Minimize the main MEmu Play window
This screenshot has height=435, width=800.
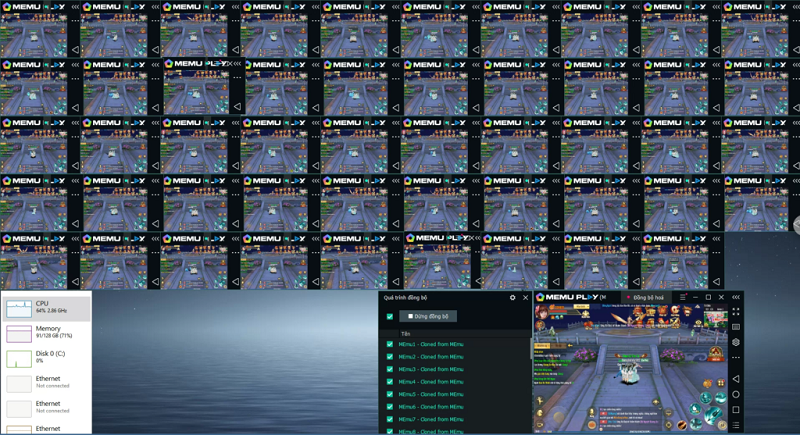click(x=695, y=297)
